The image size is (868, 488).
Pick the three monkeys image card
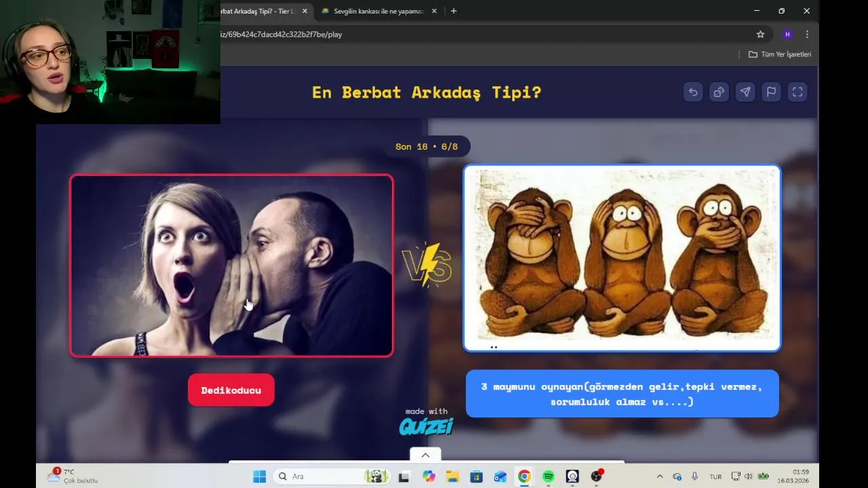(622, 258)
